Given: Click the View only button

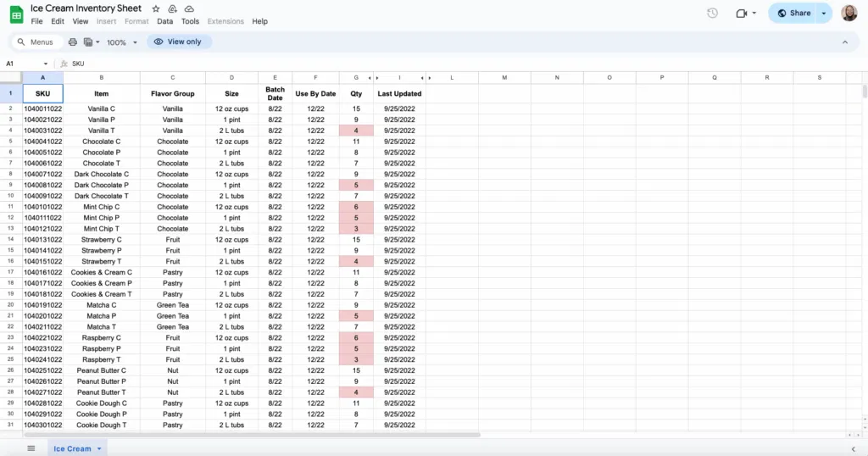Looking at the screenshot, I should pyautogui.click(x=178, y=42).
